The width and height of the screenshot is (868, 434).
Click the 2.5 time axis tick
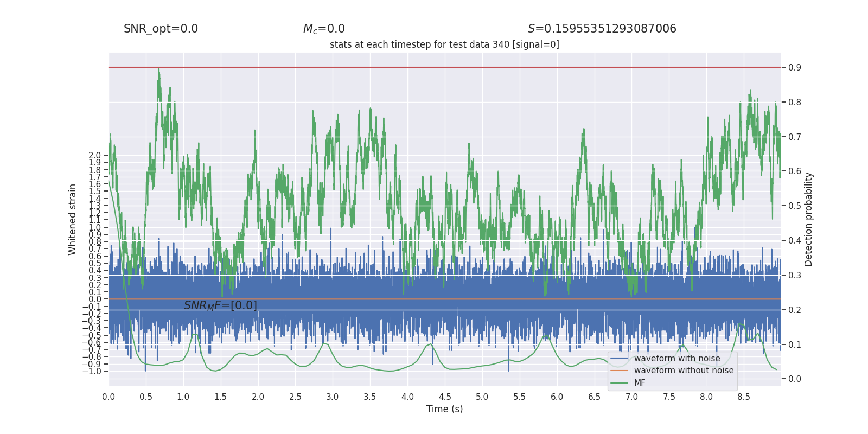(295, 397)
